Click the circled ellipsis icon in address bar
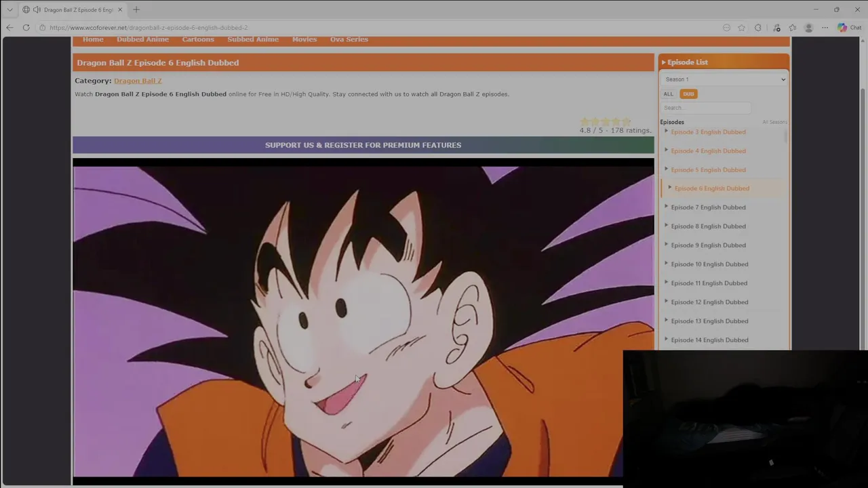The height and width of the screenshot is (488, 868). [x=726, y=28]
